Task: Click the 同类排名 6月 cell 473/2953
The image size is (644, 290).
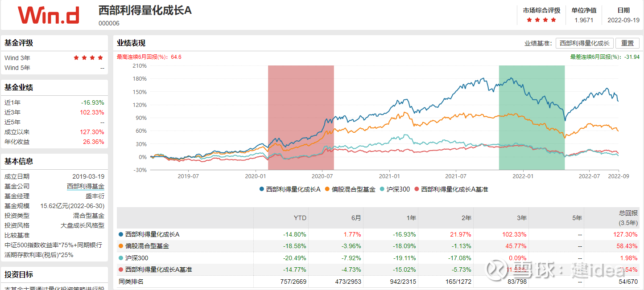Action: pyautogui.click(x=348, y=282)
